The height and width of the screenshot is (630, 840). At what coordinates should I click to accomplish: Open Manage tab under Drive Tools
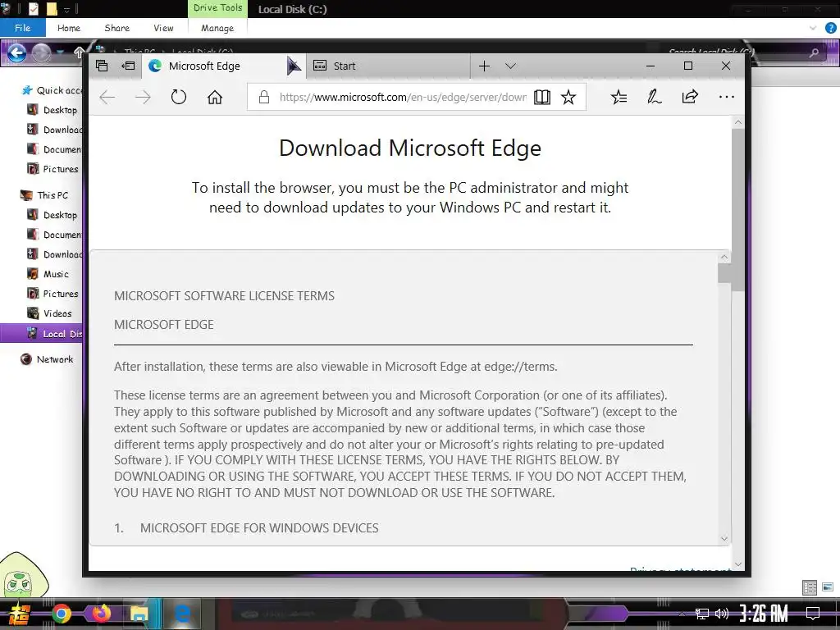pos(217,28)
